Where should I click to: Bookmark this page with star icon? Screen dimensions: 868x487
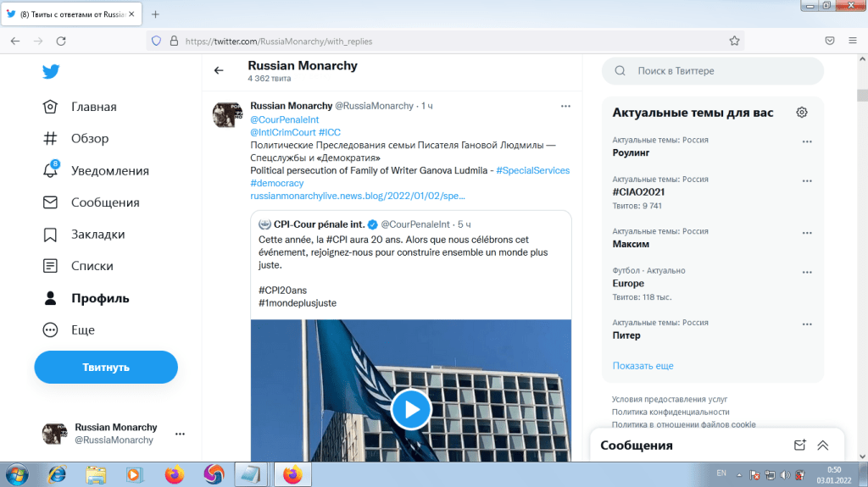tap(734, 41)
